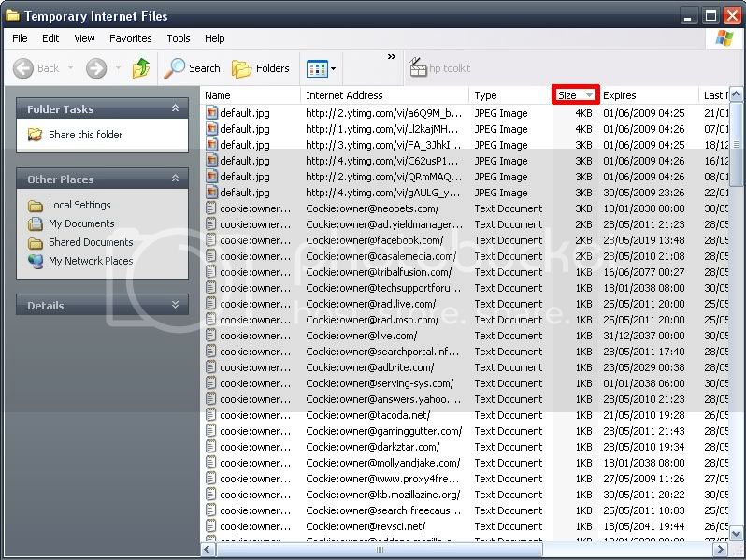Click the hp toolkit toolbar icon
746x560 pixels.
tap(418, 68)
